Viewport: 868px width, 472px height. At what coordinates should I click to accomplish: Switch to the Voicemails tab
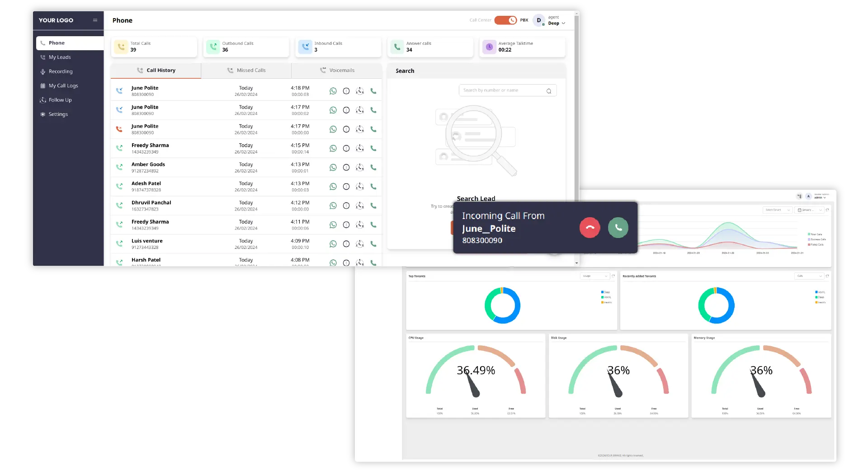337,71
